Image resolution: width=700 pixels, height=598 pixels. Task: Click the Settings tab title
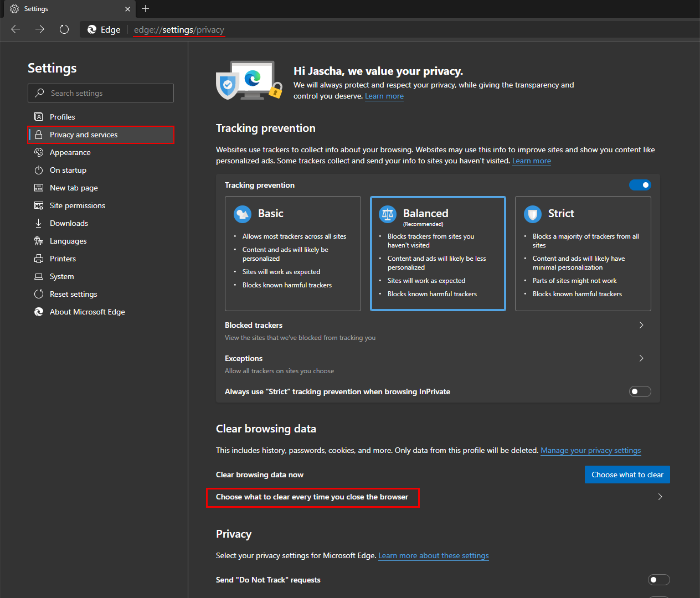point(36,9)
